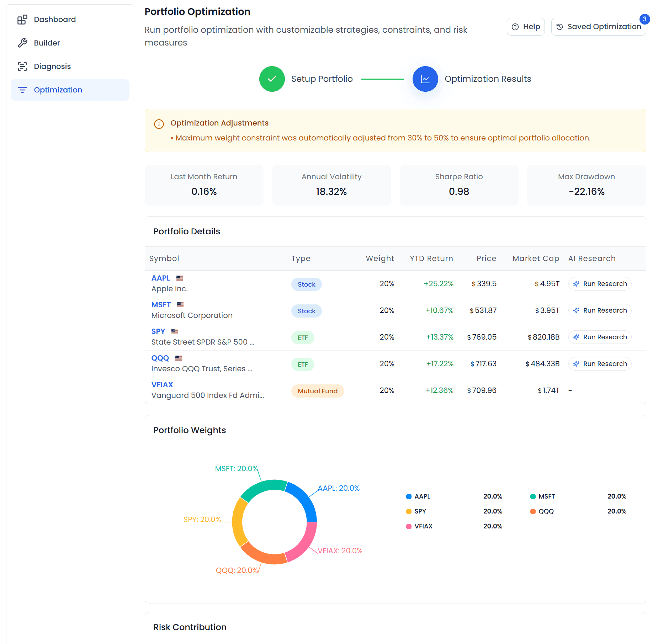The height and width of the screenshot is (644, 658).
Task: Open the QQQ symbol link
Action: [x=160, y=358]
